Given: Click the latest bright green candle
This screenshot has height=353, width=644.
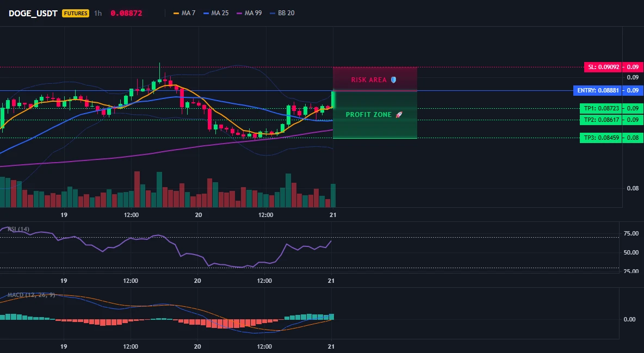Looking at the screenshot, I should tap(333, 100).
